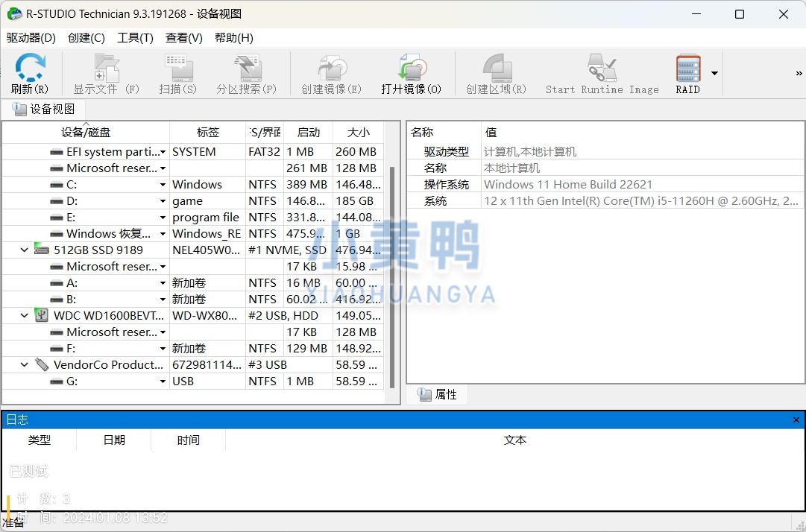Screen dimensions: 806x532
Task: Open the dropdown arrow for EFI system partition
Action: click(163, 152)
